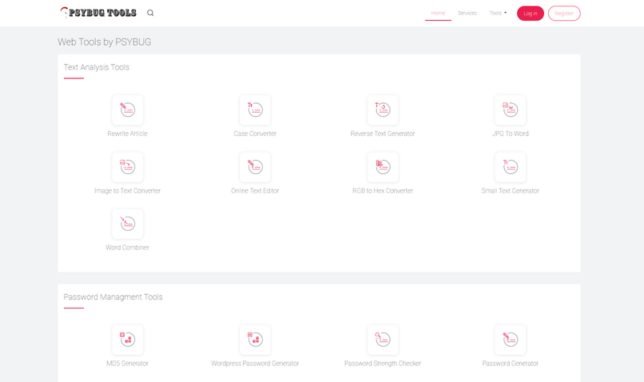
Task: Click the search magnifier icon in header
Action: (x=150, y=13)
